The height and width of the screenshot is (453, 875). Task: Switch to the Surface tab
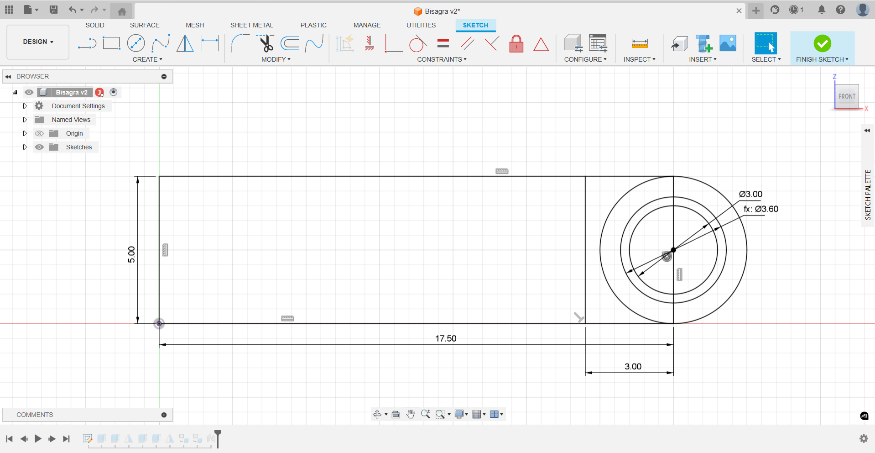(145, 25)
